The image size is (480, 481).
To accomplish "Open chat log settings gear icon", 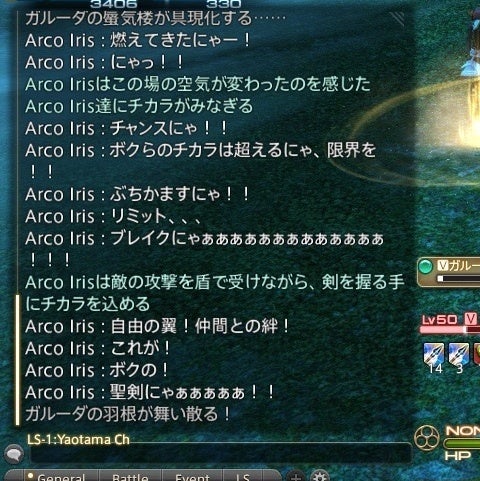I will (320, 475).
